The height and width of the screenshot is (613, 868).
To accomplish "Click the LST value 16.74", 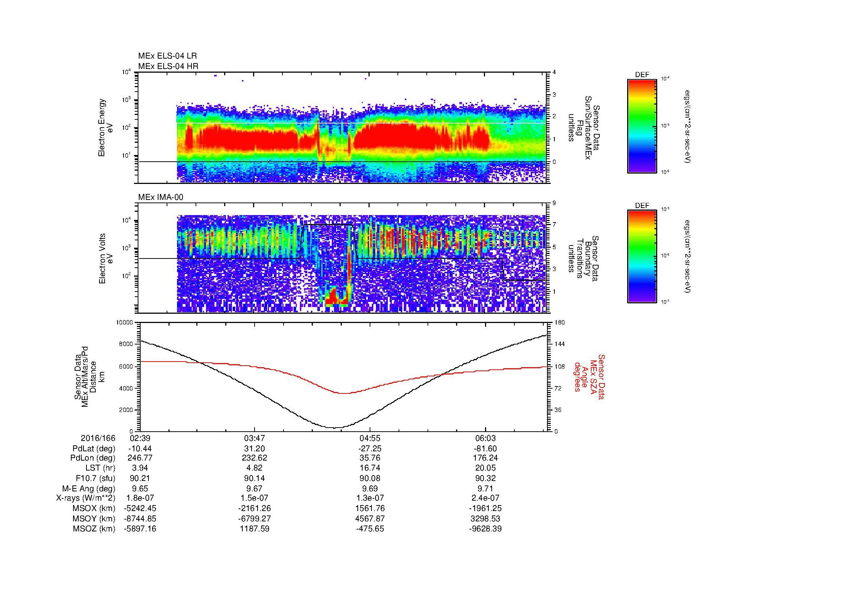I will (x=370, y=468).
